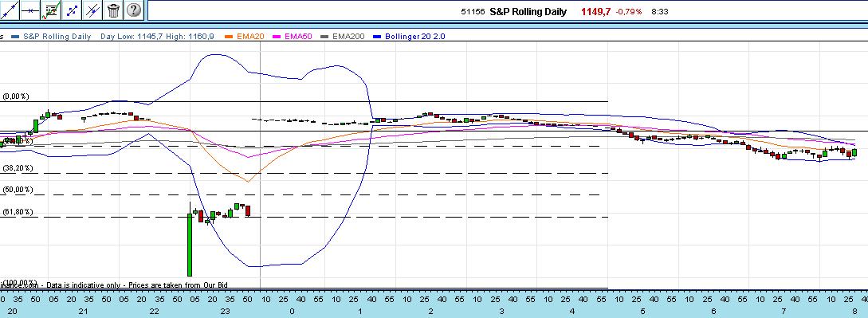Click the hour 0 label on time axis
The height and width of the screenshot is (318, 868).
click(292, 312)
